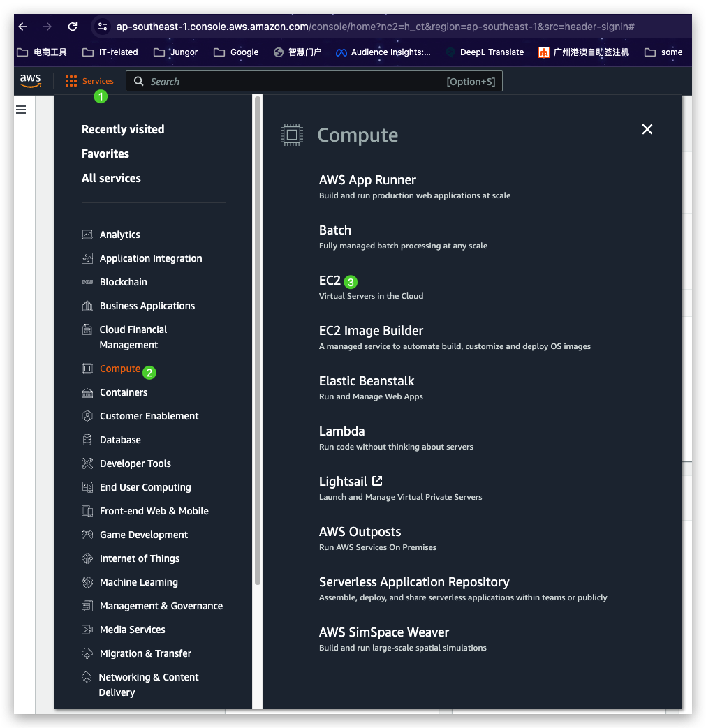Image resolution: width=706 pixels, height=728 pixels.
Task: Close the Compute services panel
Action: point(647,129)
